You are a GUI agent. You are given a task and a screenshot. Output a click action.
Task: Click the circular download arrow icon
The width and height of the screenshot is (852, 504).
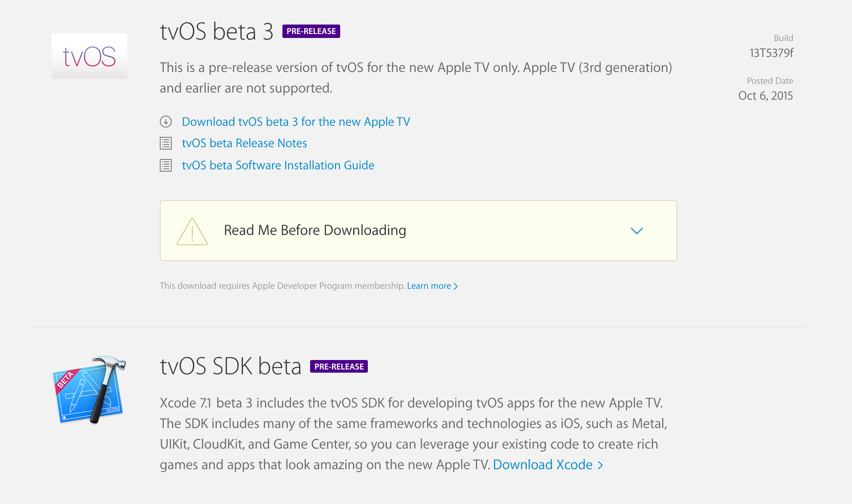[x=166, y=121]
